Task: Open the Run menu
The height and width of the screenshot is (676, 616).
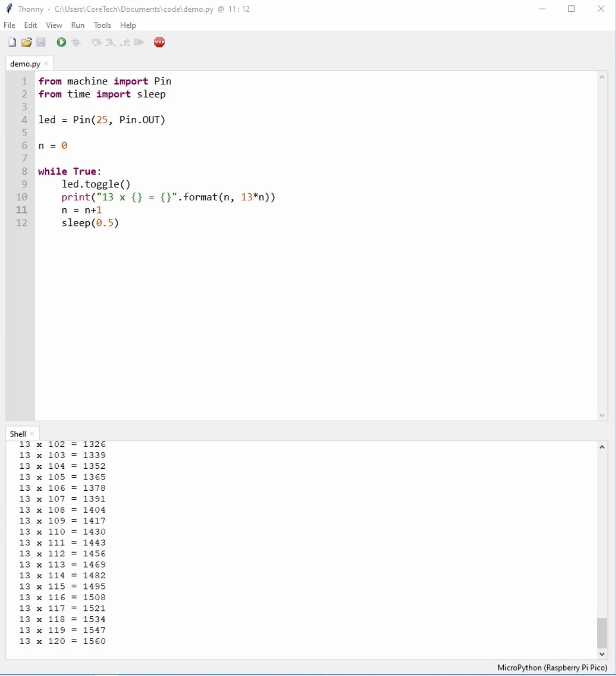Action: click(77, 25)
